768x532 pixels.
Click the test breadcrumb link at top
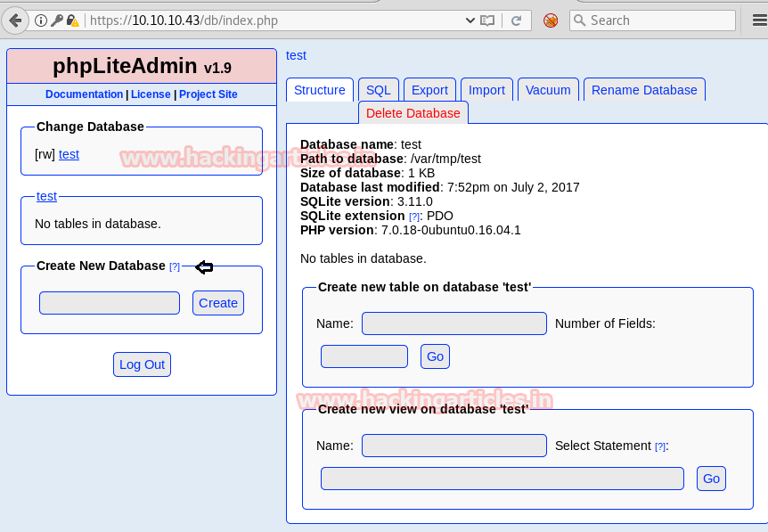296,55
